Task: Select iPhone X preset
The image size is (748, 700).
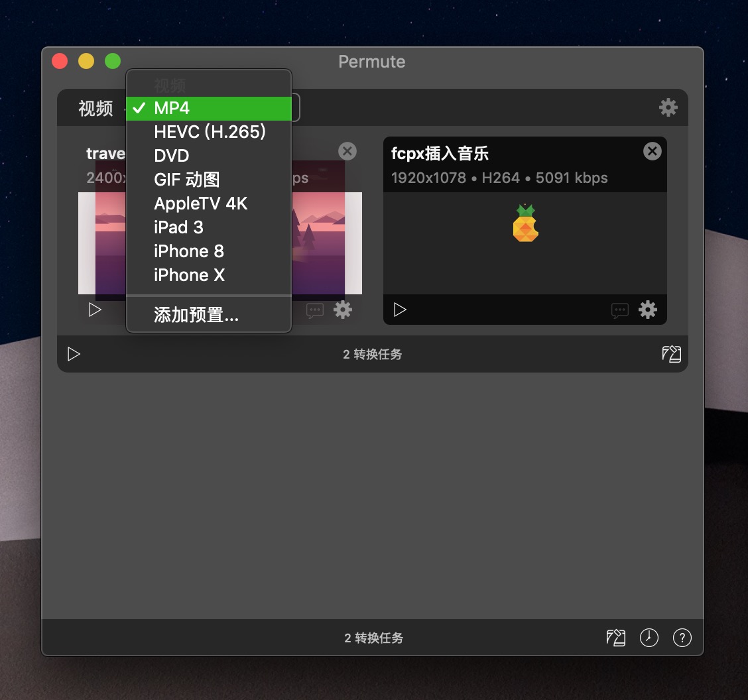Action: pos(209,275)
